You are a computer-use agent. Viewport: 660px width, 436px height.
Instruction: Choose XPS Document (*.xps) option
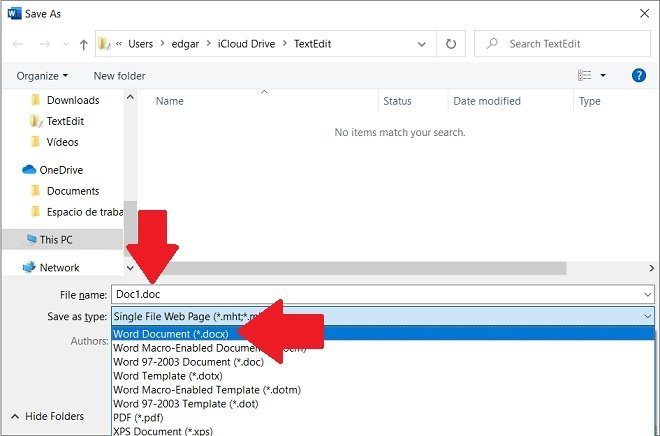(383, 431)
